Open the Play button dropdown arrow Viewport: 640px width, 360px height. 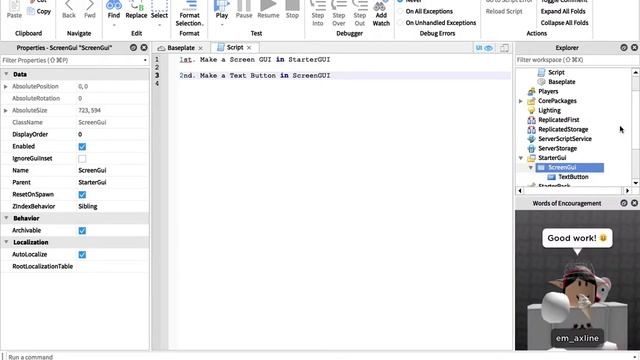click(x=222, y=25)
